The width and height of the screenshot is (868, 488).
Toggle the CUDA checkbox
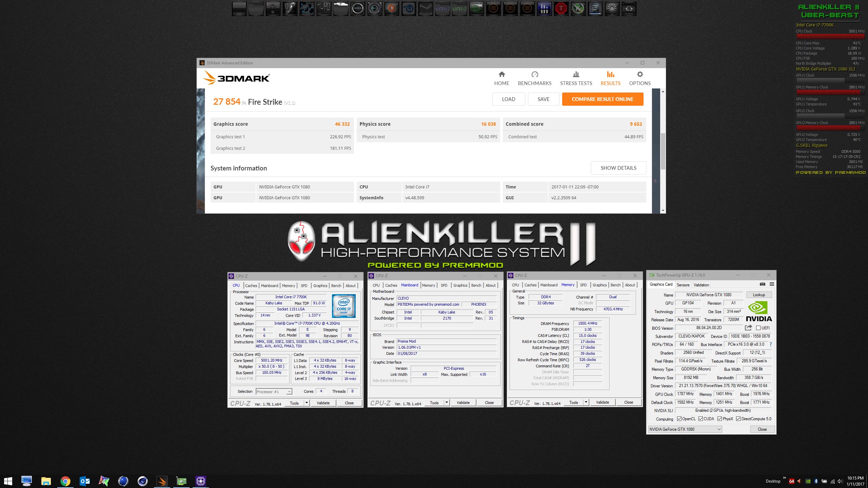pos(701,419)
